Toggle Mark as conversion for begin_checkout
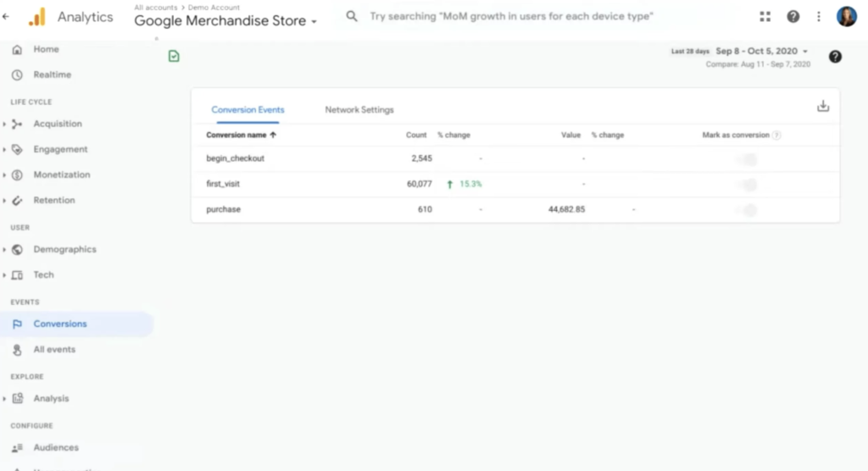This screenshot has height=471, width=868. tap(747, 159)
